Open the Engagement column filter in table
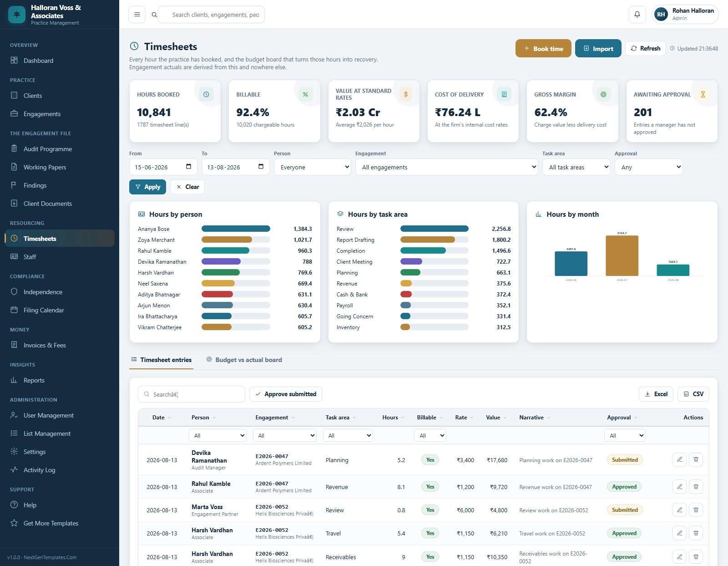728x566 pixels. pos(284,435)
